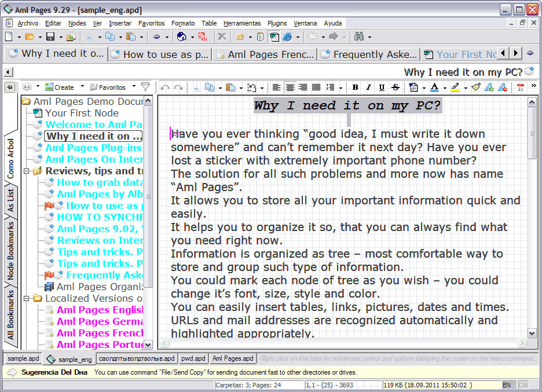Open the Create dropdown arrow

(x=82, y=86)
